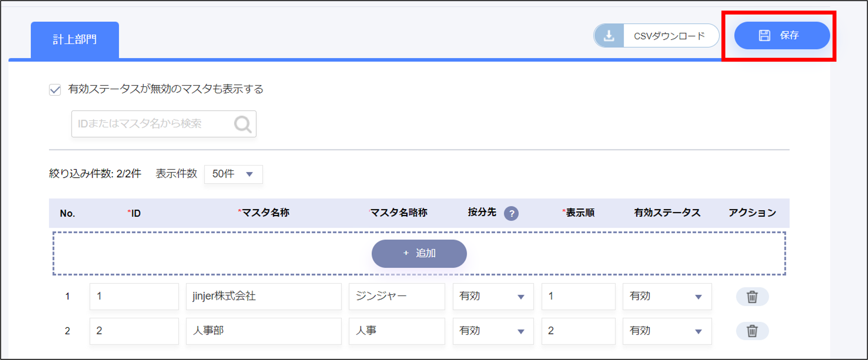Open the 50件 display count dropdown
The height and width of the screenshot is (360, 868).
(x=233, y=174)
